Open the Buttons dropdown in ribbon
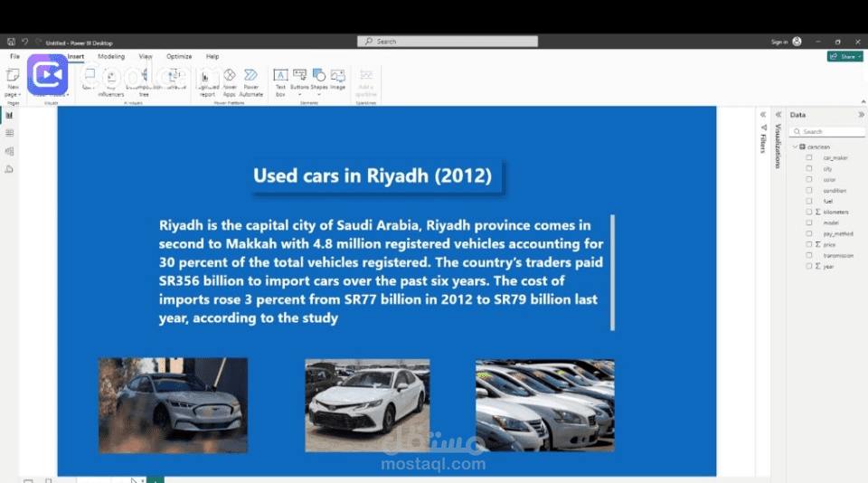 pos(299,82)
